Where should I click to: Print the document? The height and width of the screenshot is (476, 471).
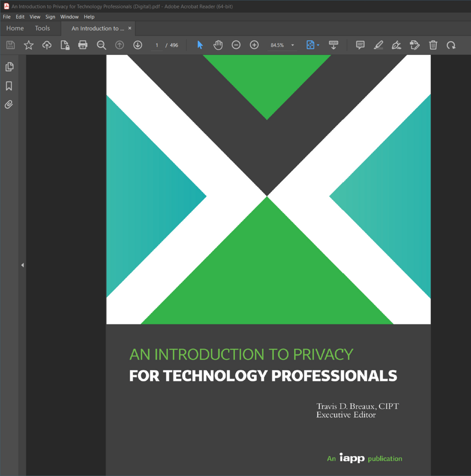(83, 45)
